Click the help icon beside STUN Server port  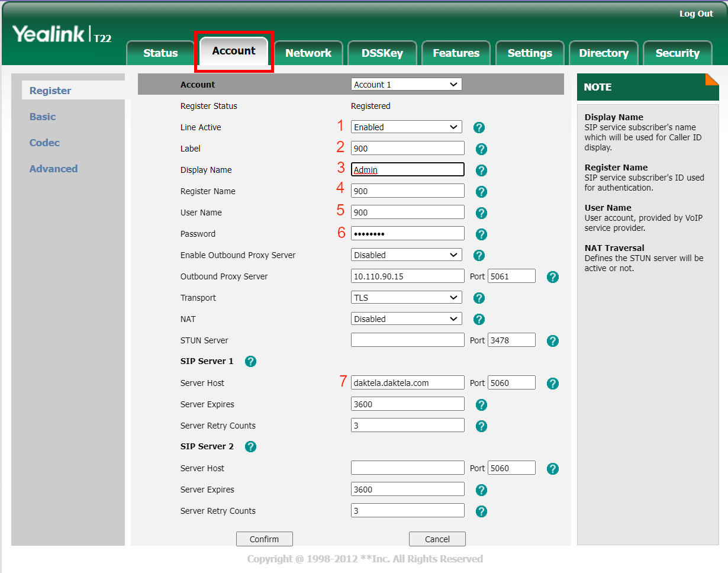pyautogui.click(x=552, y=341)
